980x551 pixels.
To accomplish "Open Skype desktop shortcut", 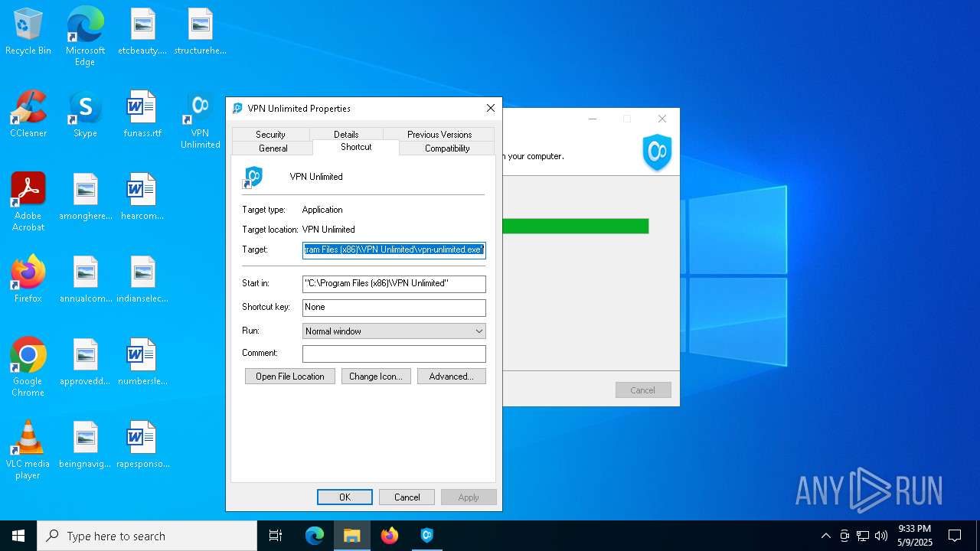I will 85,115.
